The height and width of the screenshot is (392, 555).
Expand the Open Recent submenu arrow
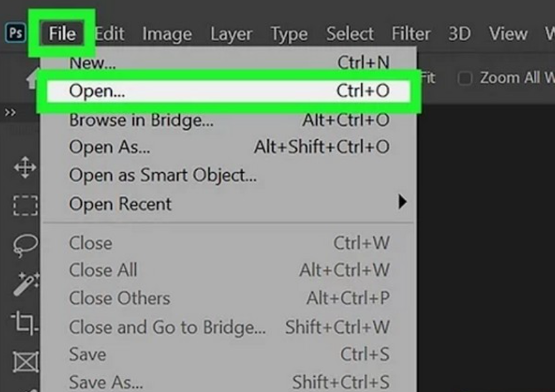pyautogui.click(x=402, y=202)
